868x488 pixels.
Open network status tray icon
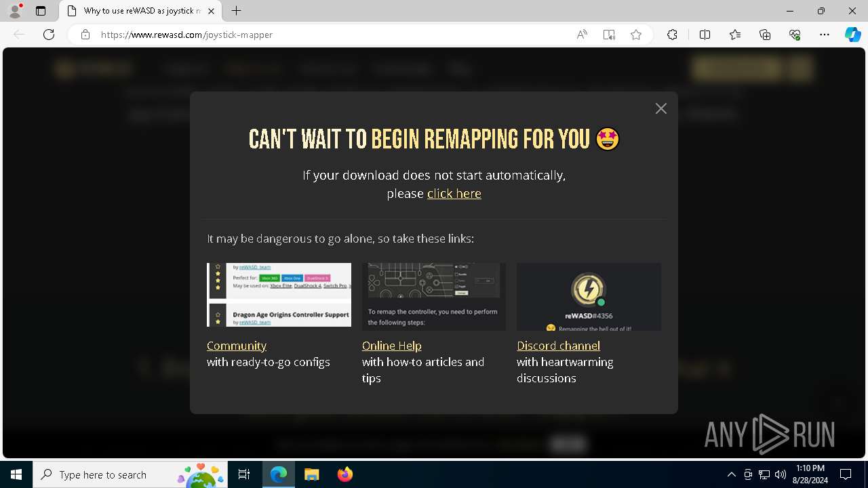tap(764, 474)
